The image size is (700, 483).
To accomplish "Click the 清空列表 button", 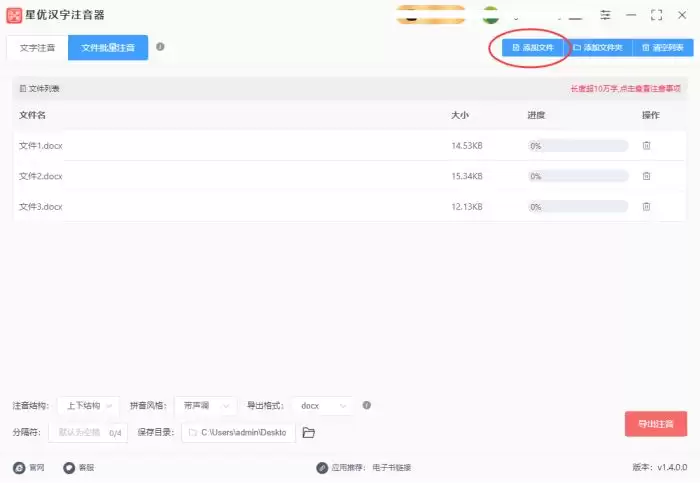I will click(x=663, y=47).
